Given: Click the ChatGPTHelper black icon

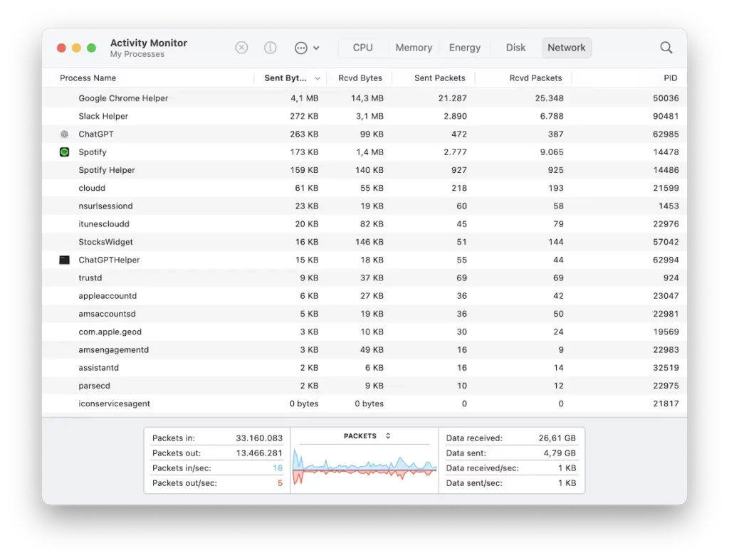Looking at the screenshot, I should (x=65, y=260).
